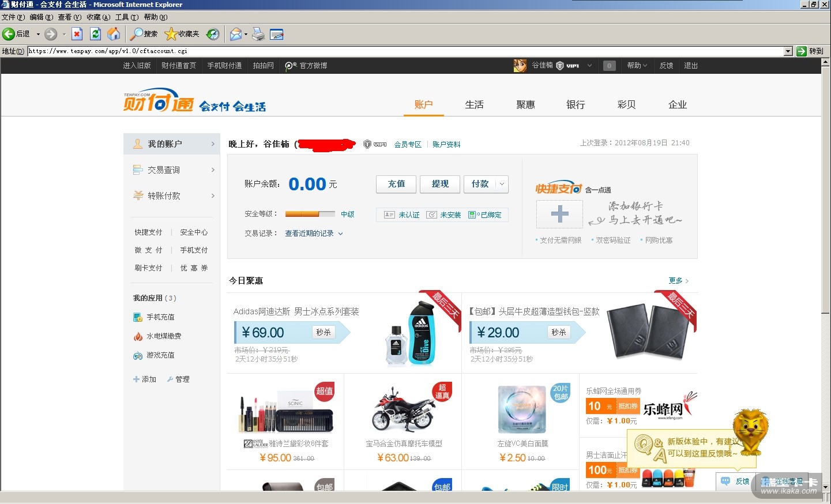Viewport: 831px width, 504px height.
Task: Open the 文件 menu
Action: (x=13, y=17)
